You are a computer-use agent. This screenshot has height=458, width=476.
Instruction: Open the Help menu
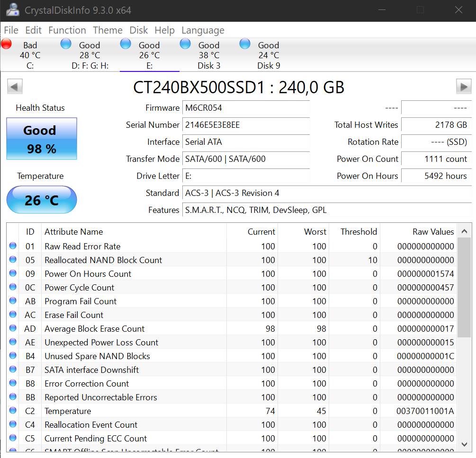point(164,30)
